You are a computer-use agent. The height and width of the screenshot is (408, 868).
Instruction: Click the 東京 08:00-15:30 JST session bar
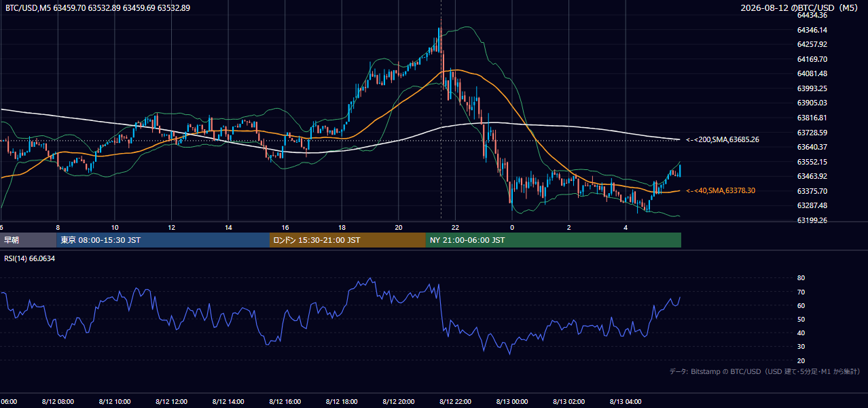[x=163, y=240]
